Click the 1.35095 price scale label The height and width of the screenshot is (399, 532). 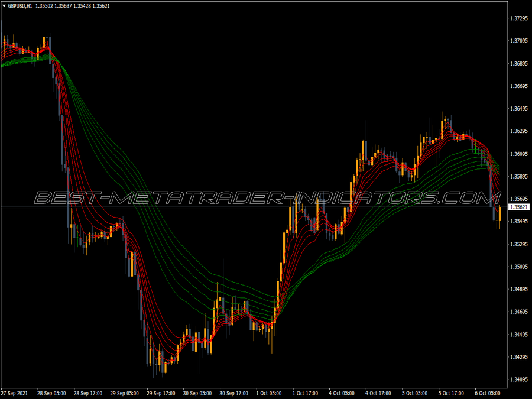click(519, 267)
